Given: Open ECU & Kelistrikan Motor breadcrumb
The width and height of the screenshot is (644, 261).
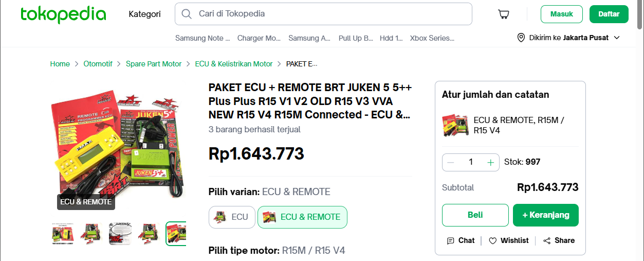Looking at the screenshot, I should (234, 64).
